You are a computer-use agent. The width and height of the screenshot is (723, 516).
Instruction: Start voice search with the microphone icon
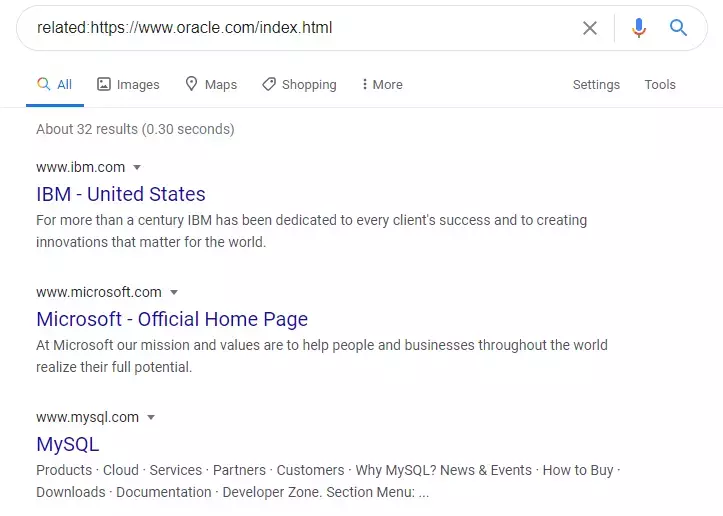coord(639,28)
